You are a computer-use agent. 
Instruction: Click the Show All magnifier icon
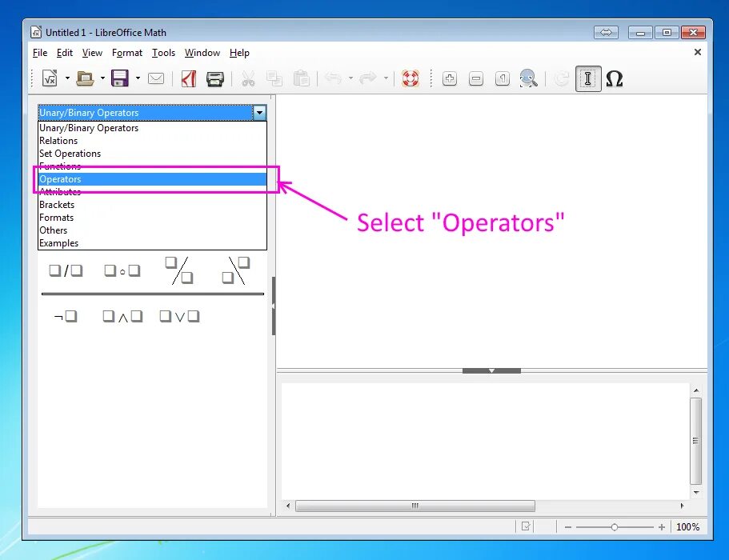pos(529,78)
